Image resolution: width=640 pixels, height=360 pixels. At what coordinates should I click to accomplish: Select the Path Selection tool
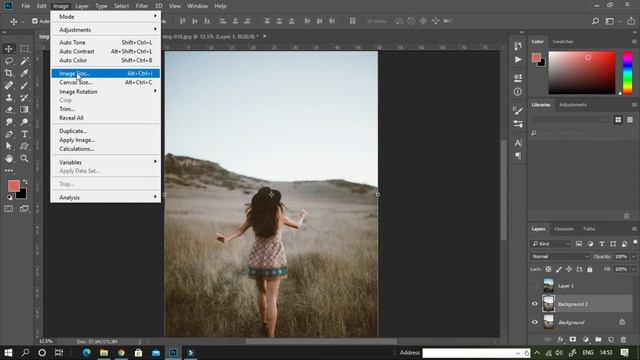point(9,146)
